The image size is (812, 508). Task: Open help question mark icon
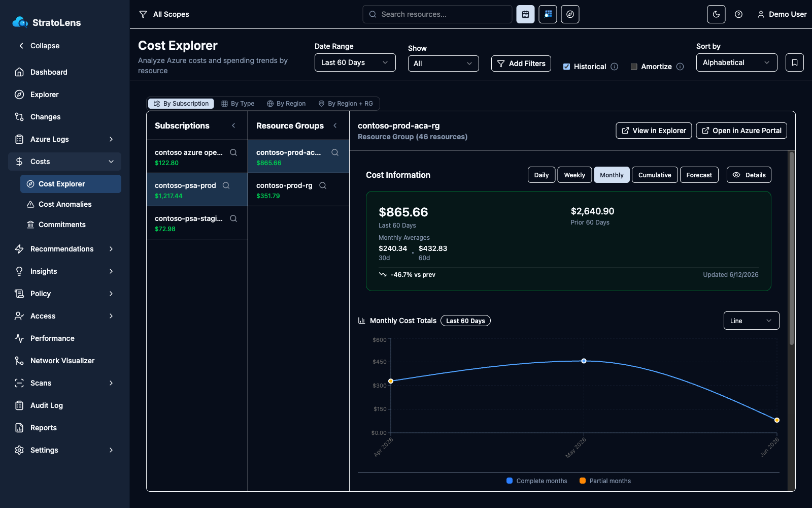[x=738, y=14]
